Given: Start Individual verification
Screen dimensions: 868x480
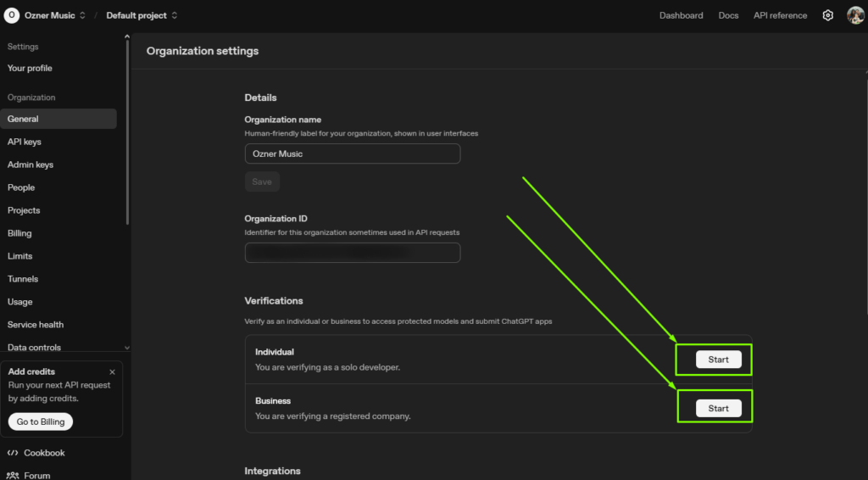Looking at the screenshot, I should [x=719, y=360].
